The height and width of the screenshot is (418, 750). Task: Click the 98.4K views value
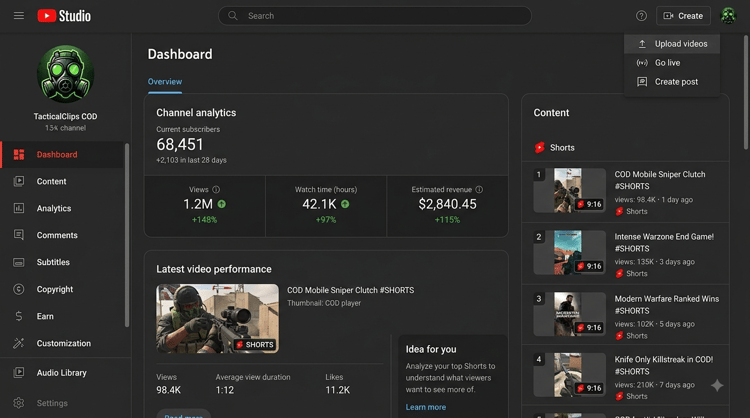(x=168, y=390)
